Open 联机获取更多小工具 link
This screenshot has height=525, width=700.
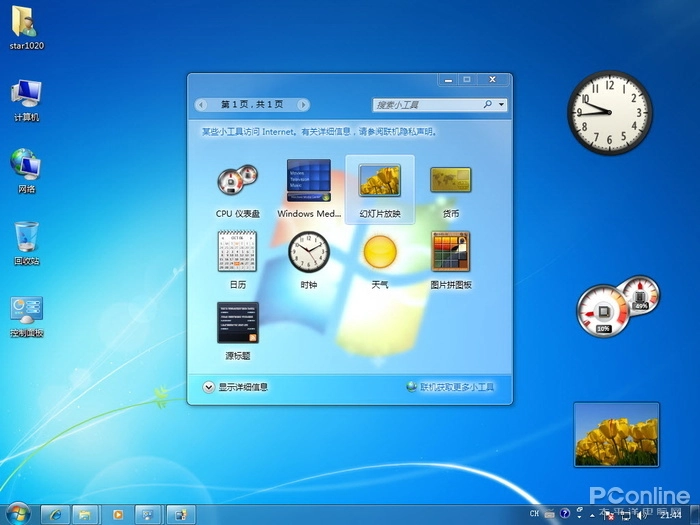[456, 387]
